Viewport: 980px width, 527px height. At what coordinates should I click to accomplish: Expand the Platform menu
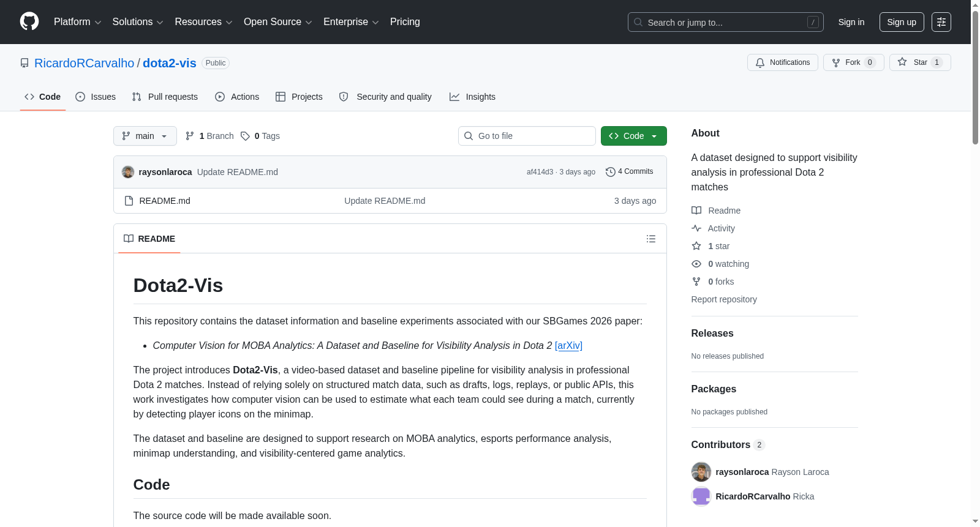[77, 22]
